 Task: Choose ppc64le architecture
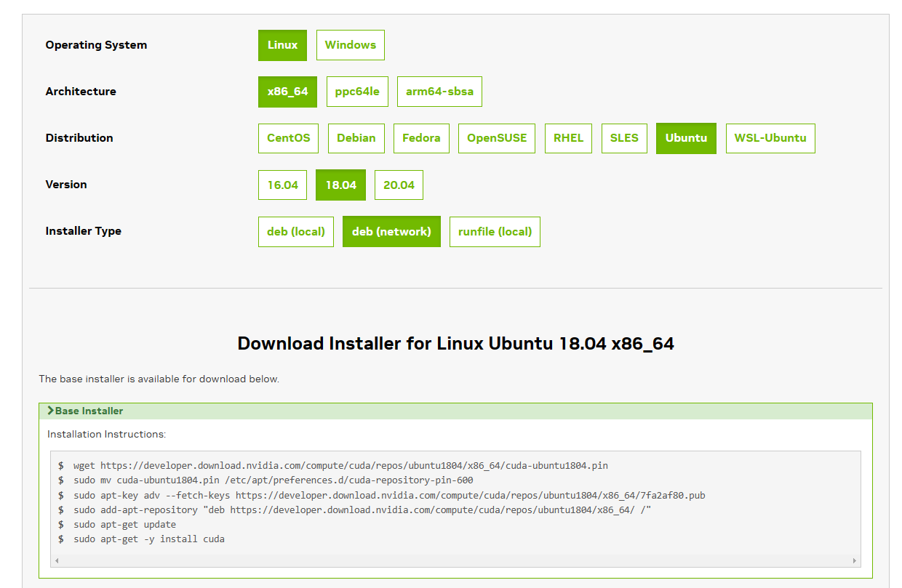[x=357, y=92]
